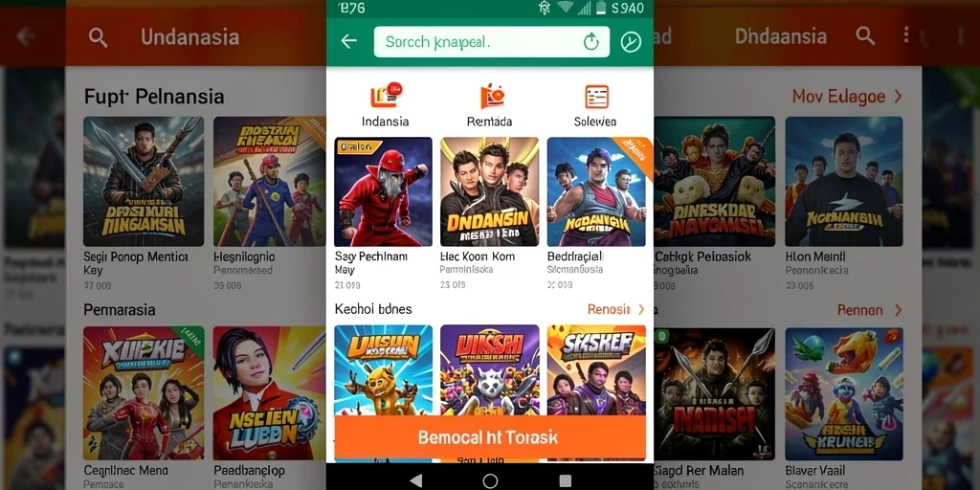Click the 'Segir Ponop Mentica Key' title
The width and height of the screenshot is (980, 490).
coord(136,263)
